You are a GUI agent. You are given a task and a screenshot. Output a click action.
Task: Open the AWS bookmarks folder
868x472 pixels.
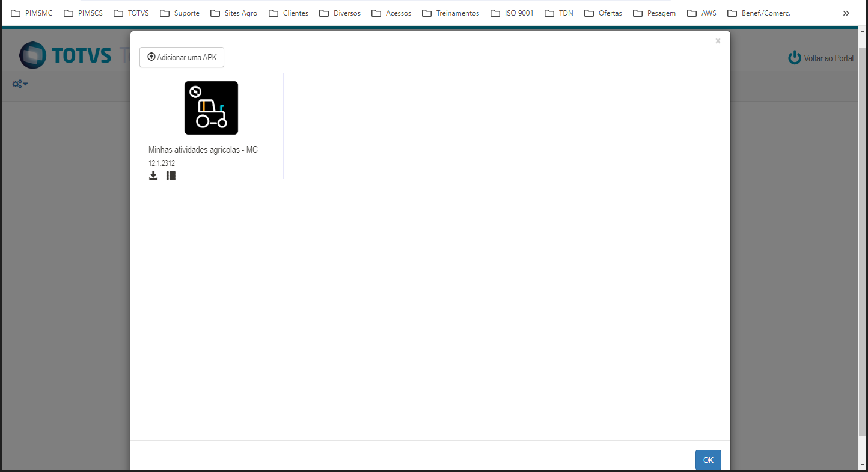[x=701, y=13]
